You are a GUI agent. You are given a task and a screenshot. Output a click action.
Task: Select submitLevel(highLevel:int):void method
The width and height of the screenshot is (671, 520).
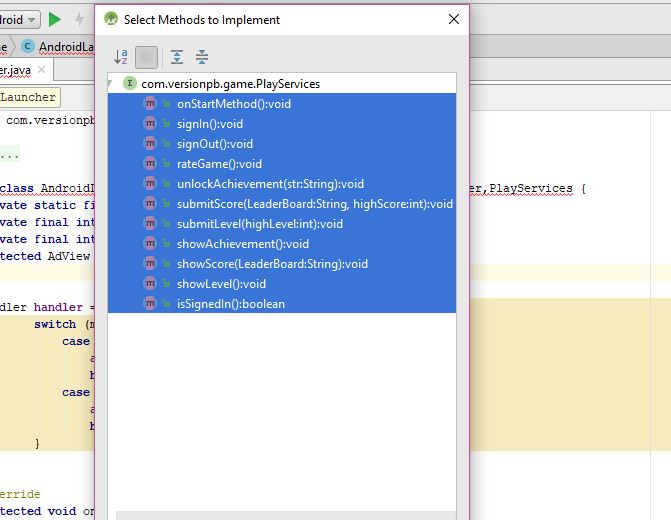282,224
